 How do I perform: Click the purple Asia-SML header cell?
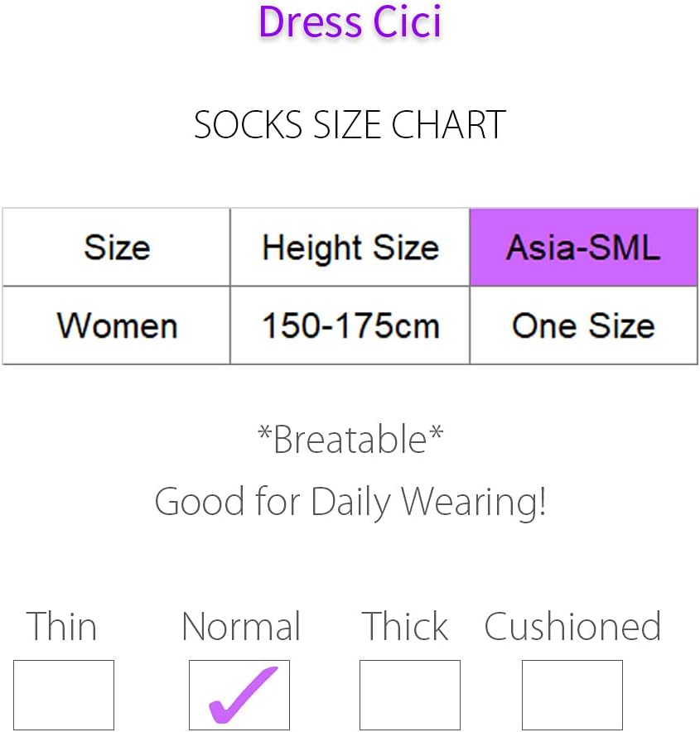point(584,247)
